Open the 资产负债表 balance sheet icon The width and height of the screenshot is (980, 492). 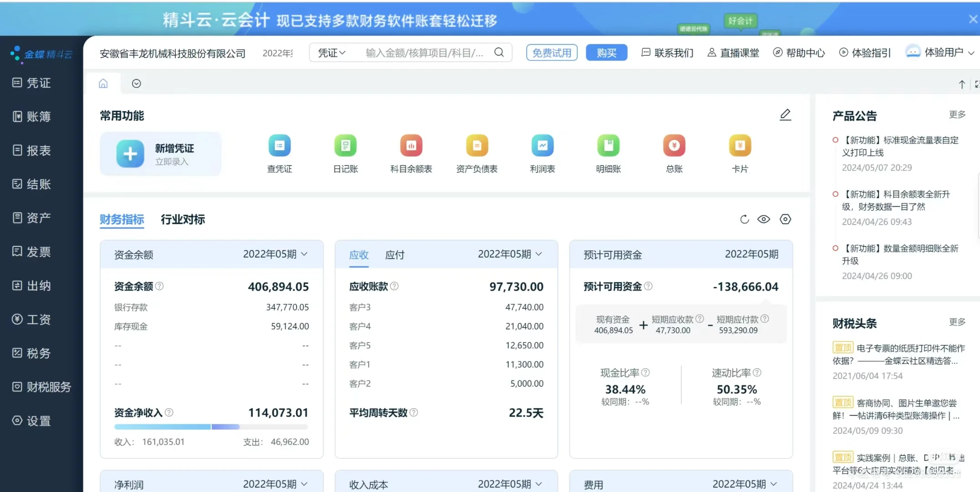coord(477,146)
